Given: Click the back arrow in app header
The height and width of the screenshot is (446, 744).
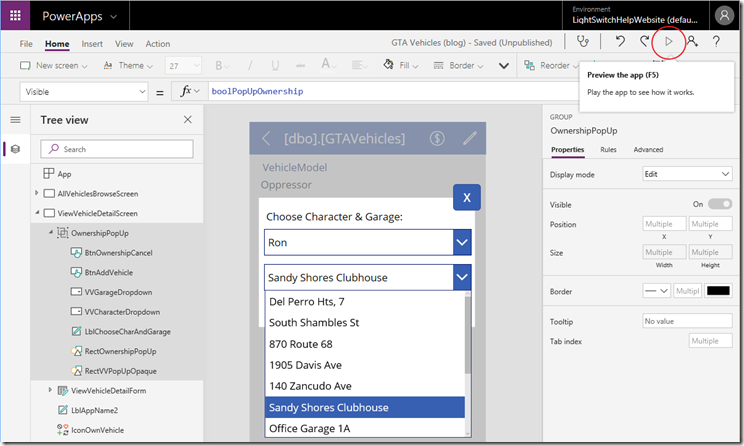Looking at the screenshot, I should tap(266, 139).
